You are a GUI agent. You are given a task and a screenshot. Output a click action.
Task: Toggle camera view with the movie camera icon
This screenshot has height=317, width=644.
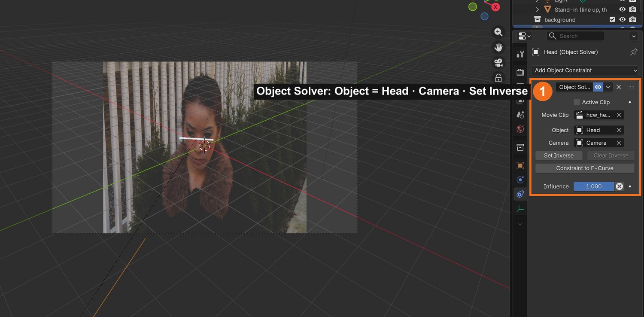click(498, 63)
